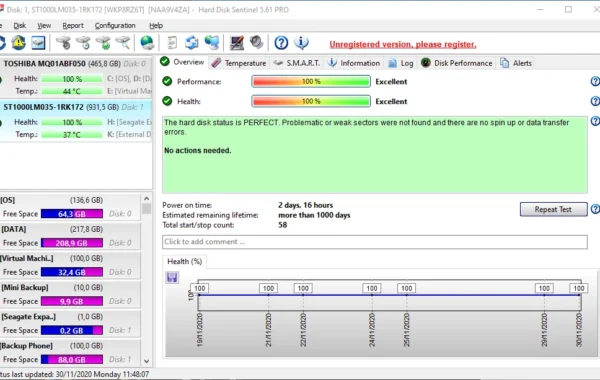Click the laptop with pencil configuration icon
This screenshot has width=600, height=380.
click(x=236, y=42)
